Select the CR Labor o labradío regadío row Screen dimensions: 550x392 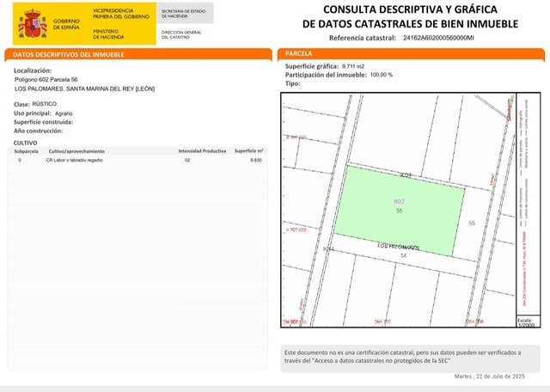74,160
